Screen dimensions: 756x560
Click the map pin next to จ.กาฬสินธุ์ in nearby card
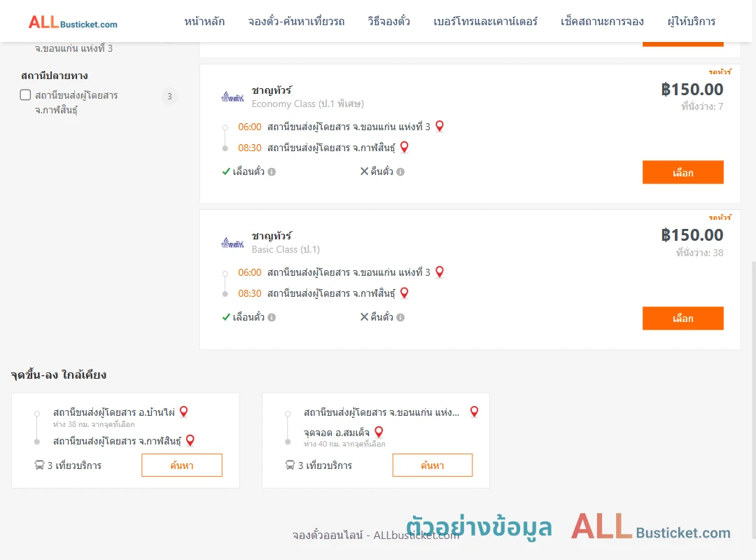[x=190, y=440]
